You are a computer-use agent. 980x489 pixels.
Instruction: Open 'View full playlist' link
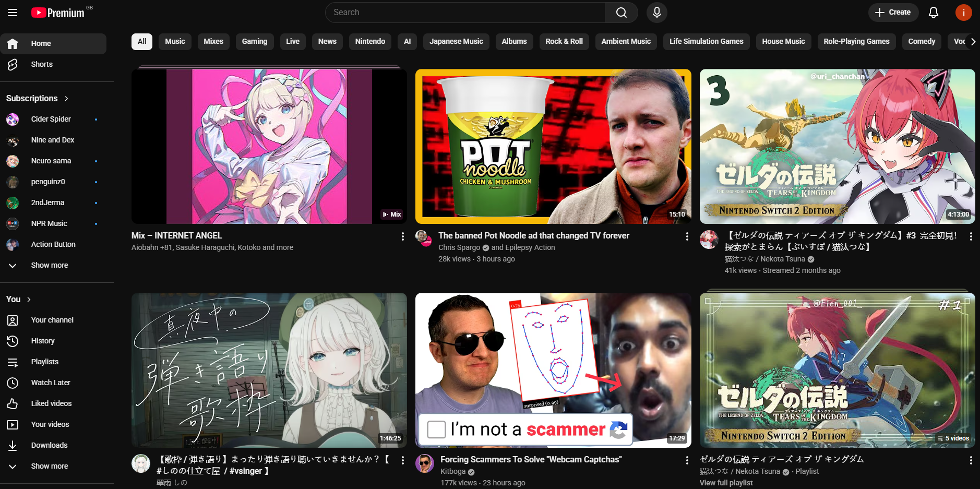click(726, 483)
